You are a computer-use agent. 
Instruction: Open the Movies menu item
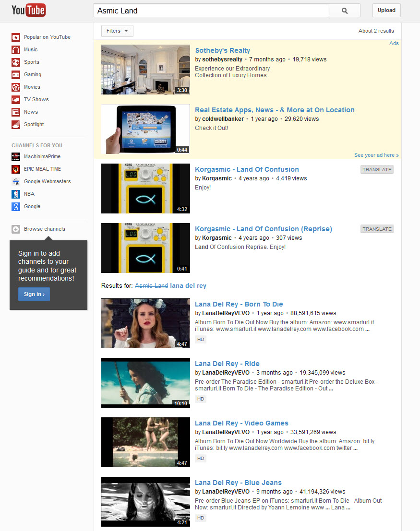[x=32, y=87]
